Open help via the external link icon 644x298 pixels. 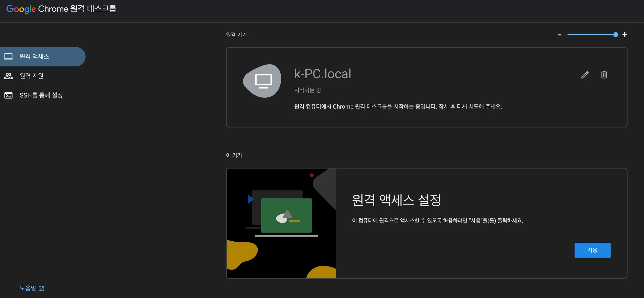point(42,288)
